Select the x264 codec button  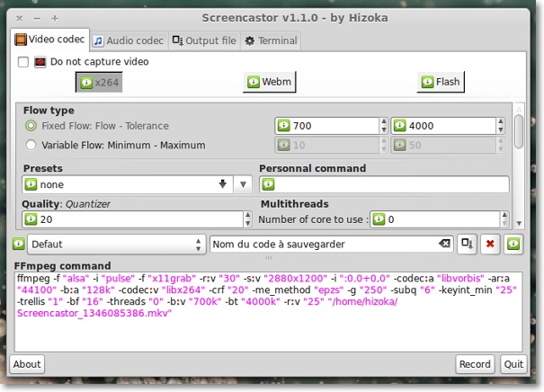99,83
